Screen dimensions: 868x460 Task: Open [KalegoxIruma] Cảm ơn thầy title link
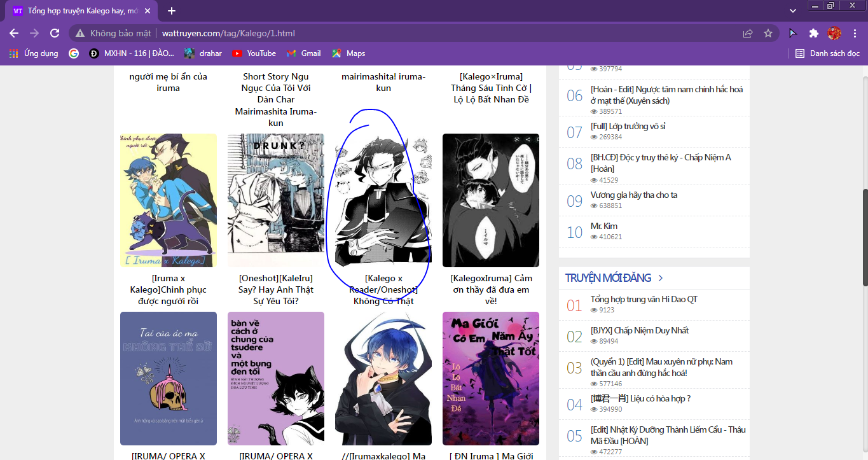click(491, 289)
